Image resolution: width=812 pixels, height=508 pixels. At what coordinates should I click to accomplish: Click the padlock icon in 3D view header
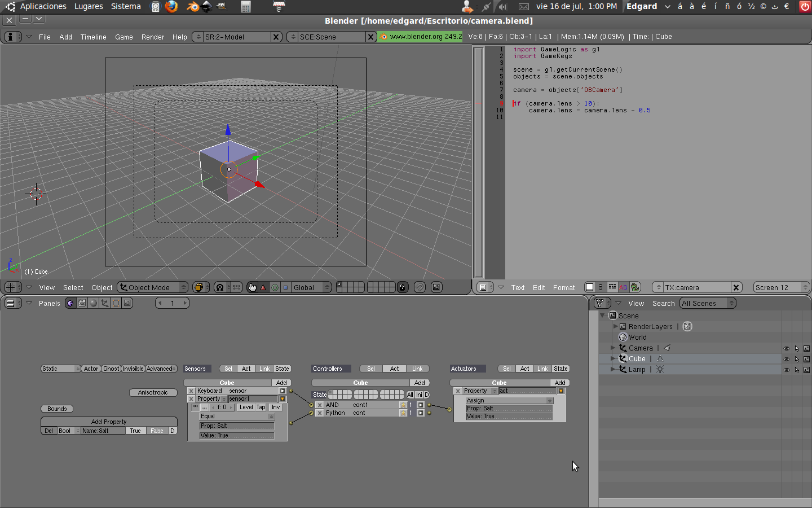pyautogui.click(x=402, y=287)
